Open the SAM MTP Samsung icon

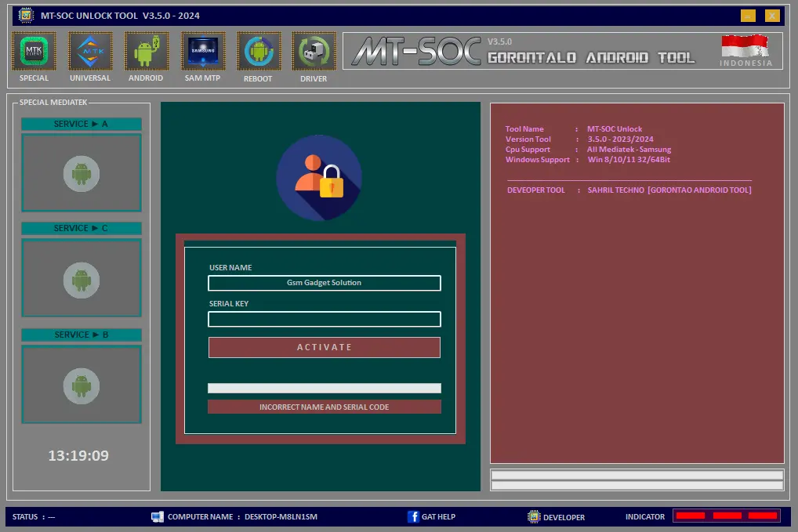pyautogui.click(x=203, y=52)
